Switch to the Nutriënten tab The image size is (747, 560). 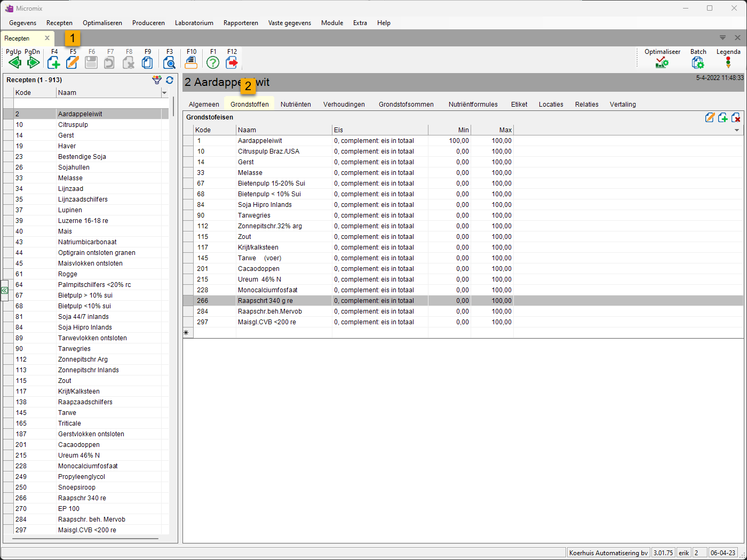[296, 105]
